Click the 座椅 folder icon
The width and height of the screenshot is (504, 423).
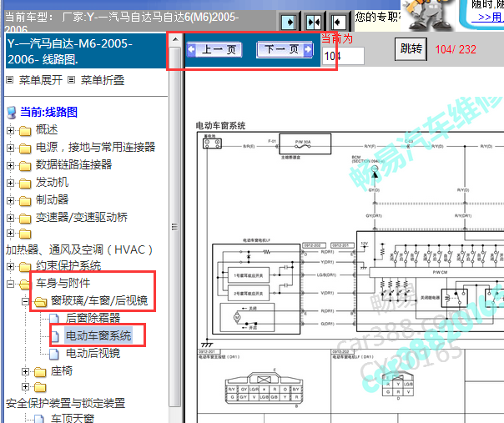40,372
